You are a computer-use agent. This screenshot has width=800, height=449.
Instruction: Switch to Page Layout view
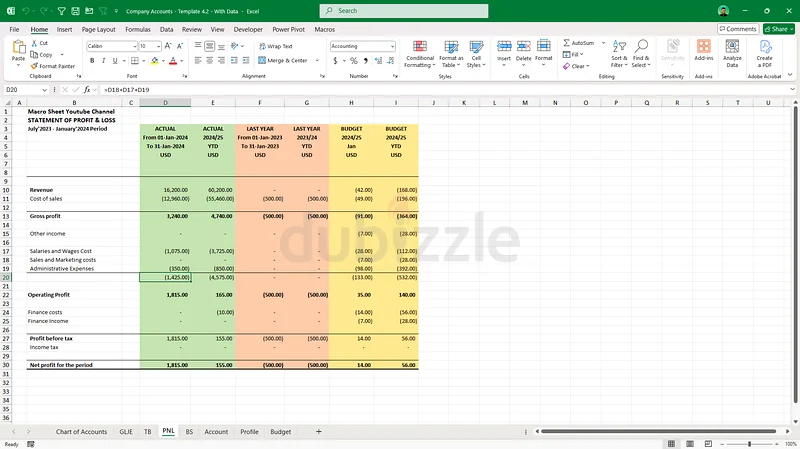point(690,444)
